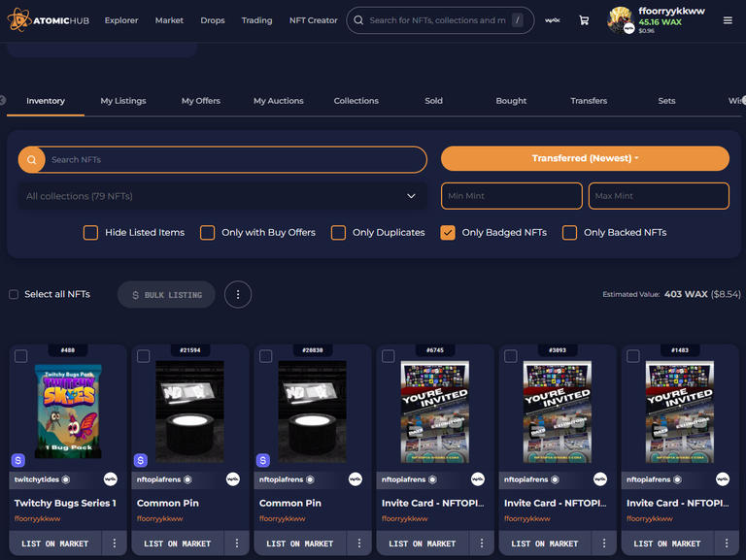Click the slash shortcut icon in search
Viewport: 746px width, 560px height.
coord(518,20)
